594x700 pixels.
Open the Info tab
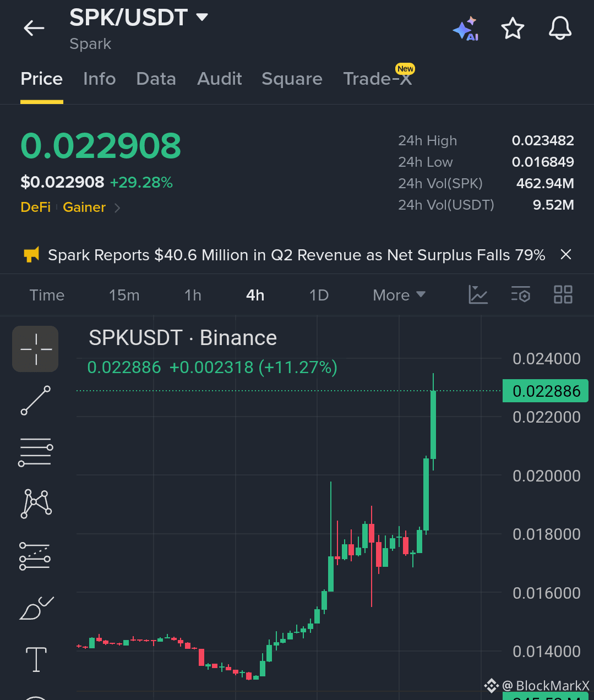pyautogui.click(x=99, y=79)
